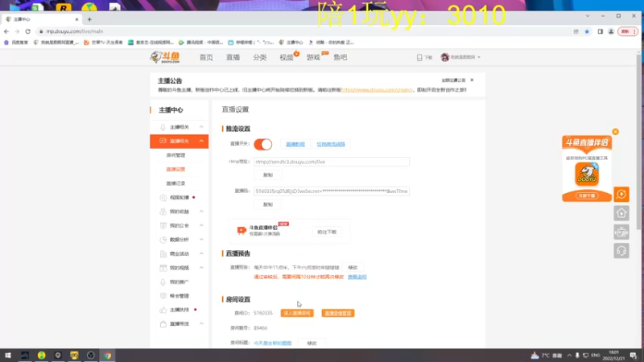
Task: Click the switch stream line link
Action: (x=331, y=144)
